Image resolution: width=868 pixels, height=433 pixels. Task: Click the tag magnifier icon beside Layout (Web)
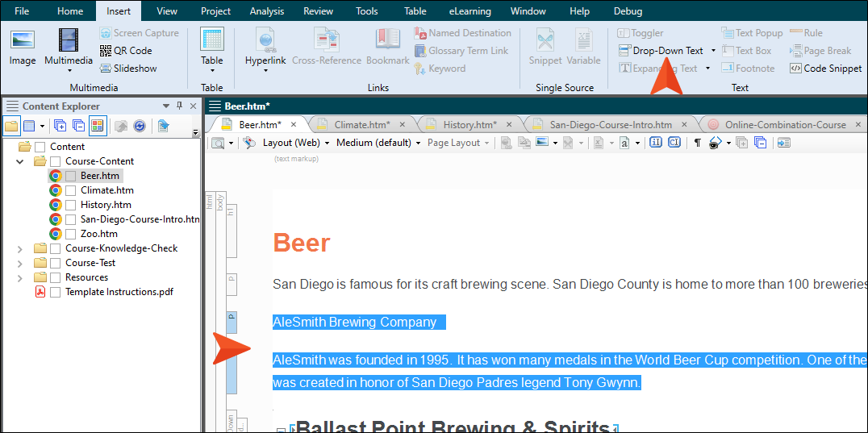tap(249, 143)
